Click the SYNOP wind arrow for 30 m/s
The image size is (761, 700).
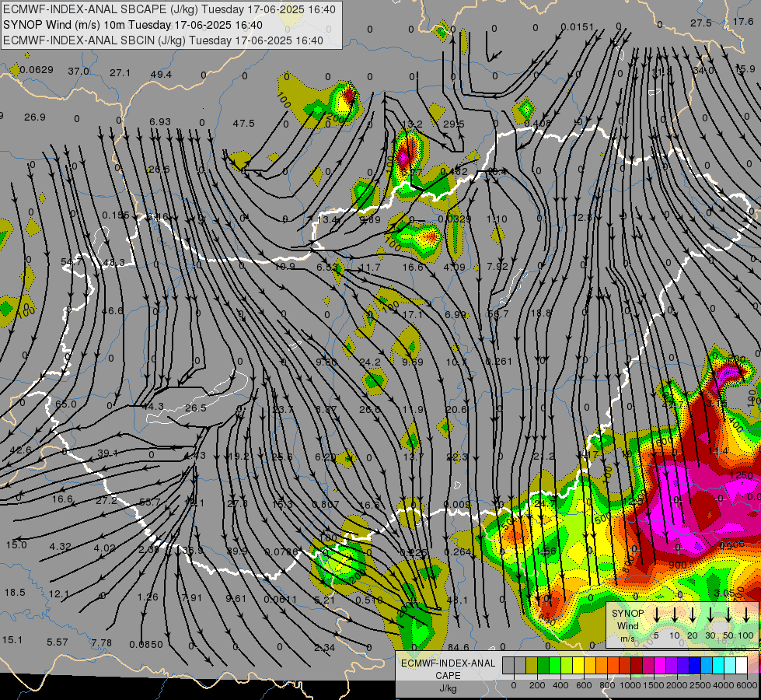click(710, 615)
